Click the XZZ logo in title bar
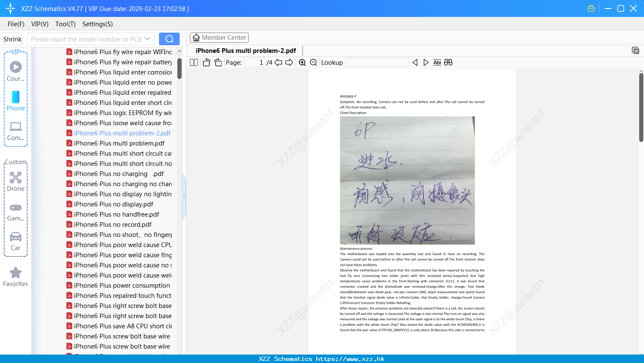 click(11, 8)
